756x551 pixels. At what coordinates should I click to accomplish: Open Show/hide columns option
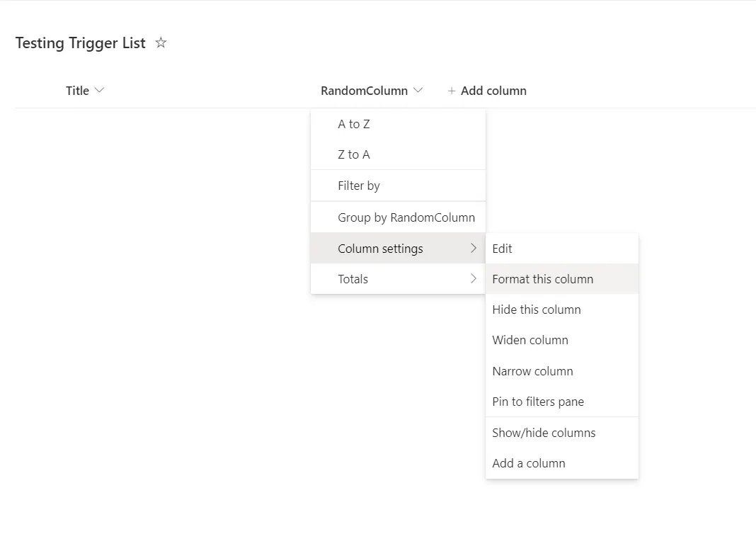(x=544, y=433)
